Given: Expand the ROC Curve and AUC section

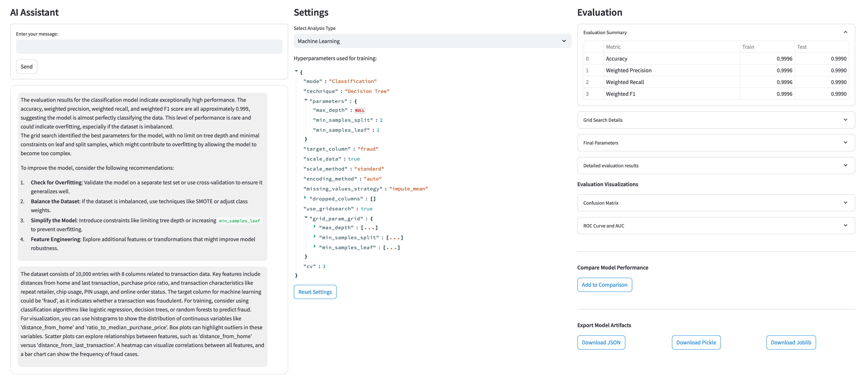Looking at the screenshot, I should pos(716,226).
